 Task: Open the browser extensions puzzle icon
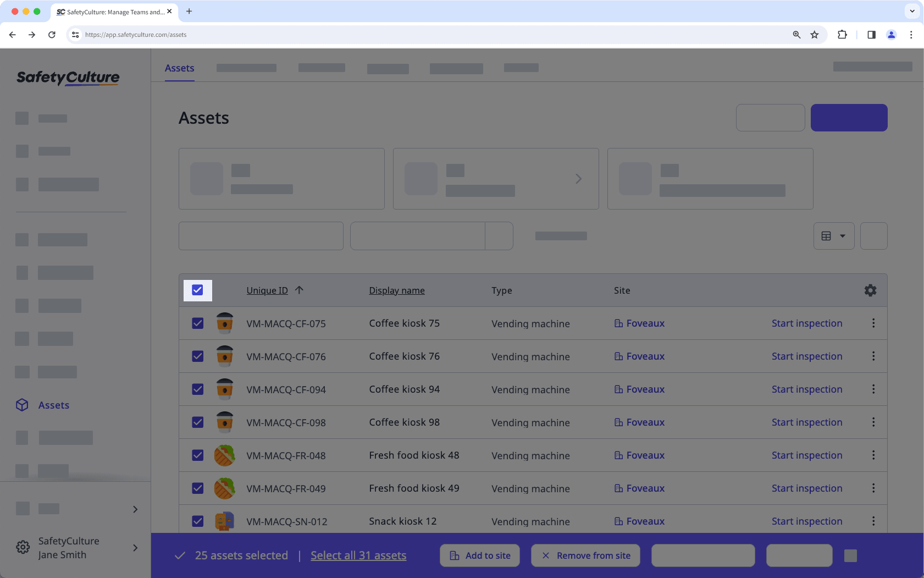click(842, 34)
